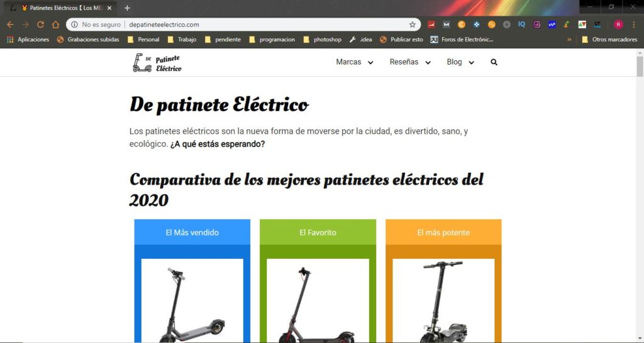This screenshot has height=343, width=644.
Task: Click the scooter image under El Más vendido
Action: click(192, 301)
